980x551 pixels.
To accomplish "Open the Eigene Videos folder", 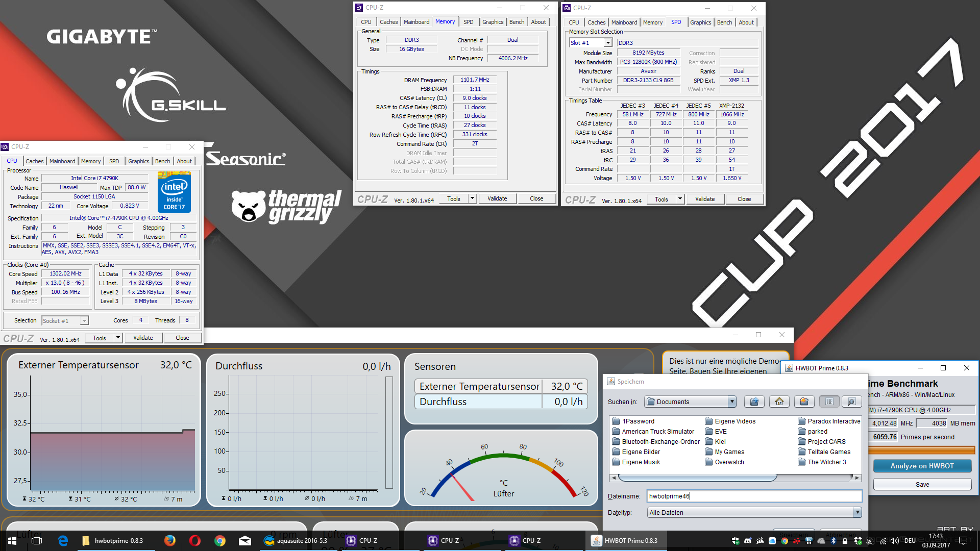I will pos(730,421).
